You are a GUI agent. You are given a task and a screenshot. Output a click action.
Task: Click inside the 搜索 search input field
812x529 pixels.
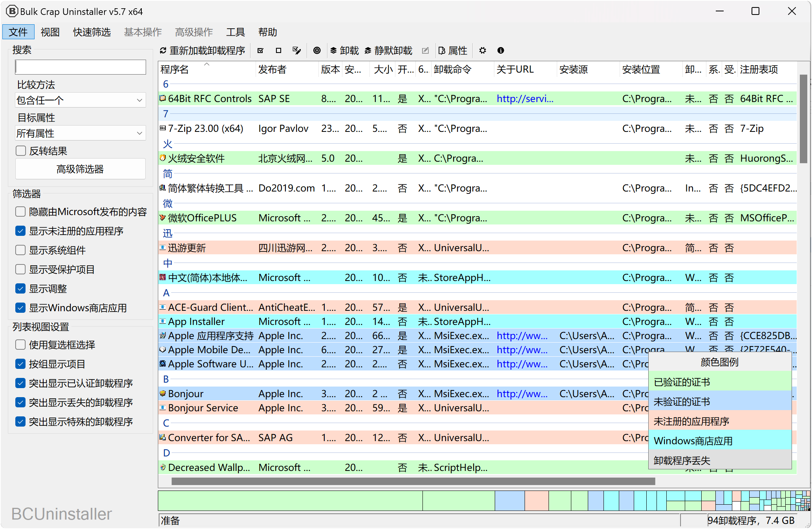coord(80,67)
